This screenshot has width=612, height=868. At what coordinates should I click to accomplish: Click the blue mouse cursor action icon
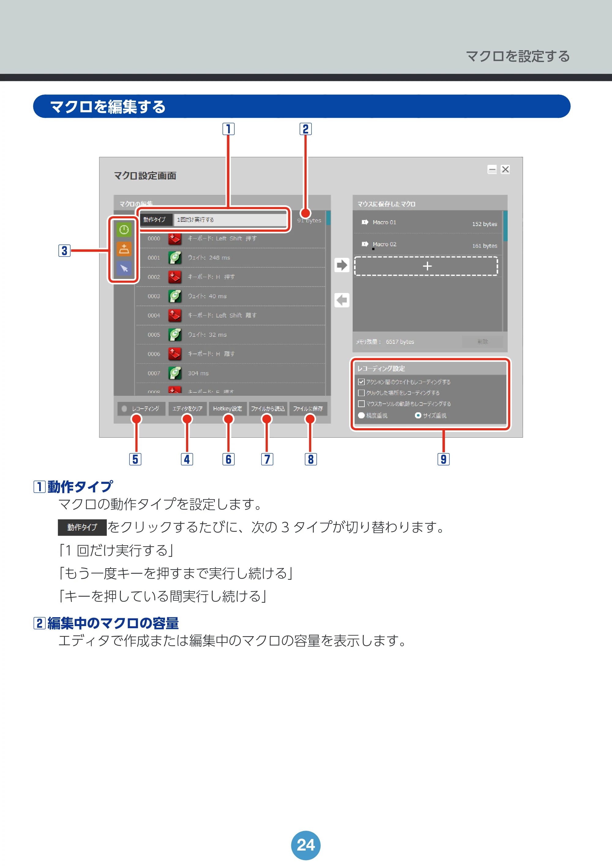coord(124,268)
